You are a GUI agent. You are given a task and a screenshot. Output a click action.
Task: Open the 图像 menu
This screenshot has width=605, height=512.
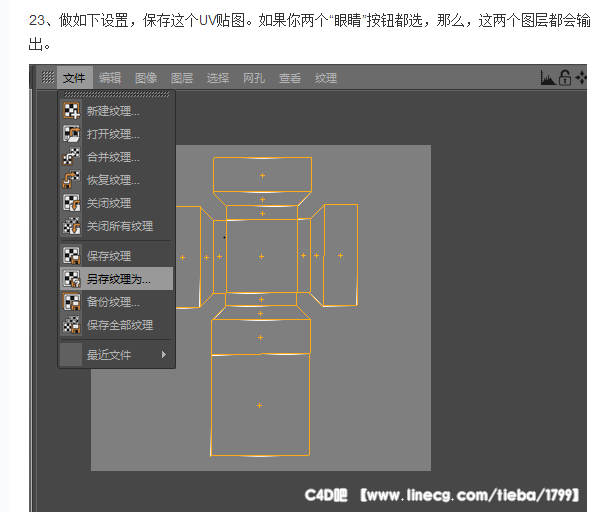click(x=146, y=78)
